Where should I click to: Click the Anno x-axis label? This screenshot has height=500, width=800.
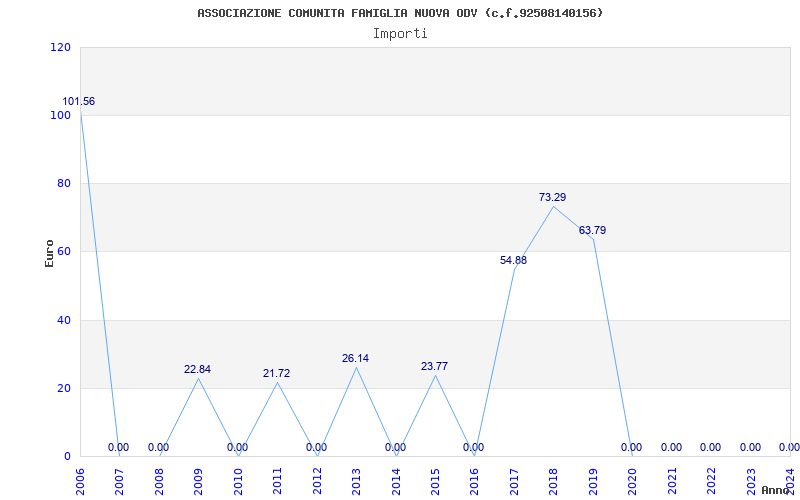[x=774, y=490]
